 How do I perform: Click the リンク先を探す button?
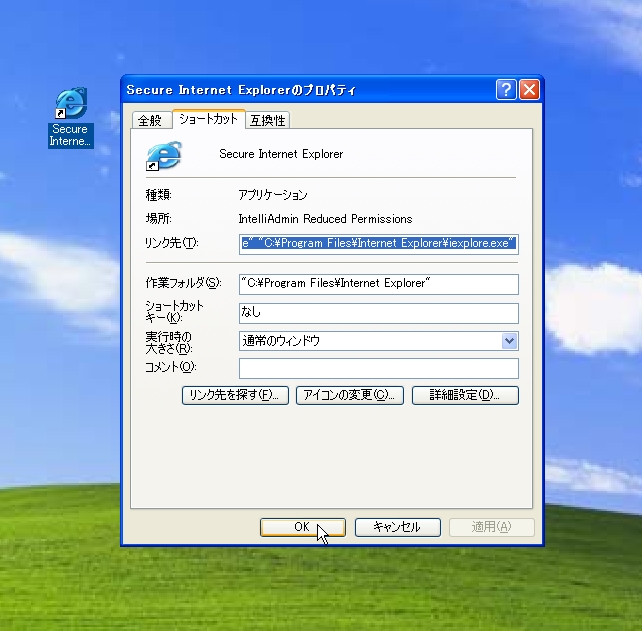235,395
